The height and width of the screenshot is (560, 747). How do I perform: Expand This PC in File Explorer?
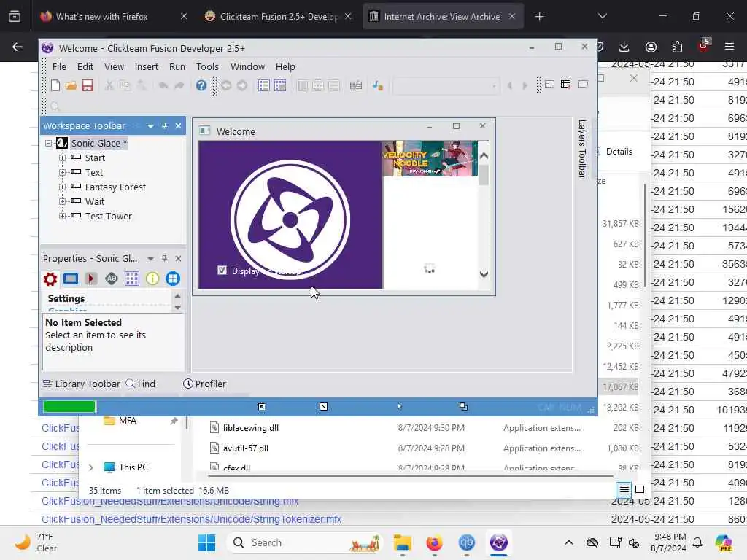91,467
